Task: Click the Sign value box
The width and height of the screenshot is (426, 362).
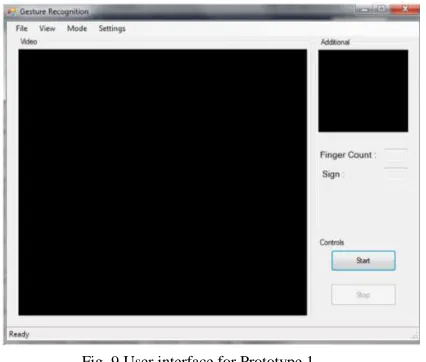Action: click(396, 174)
